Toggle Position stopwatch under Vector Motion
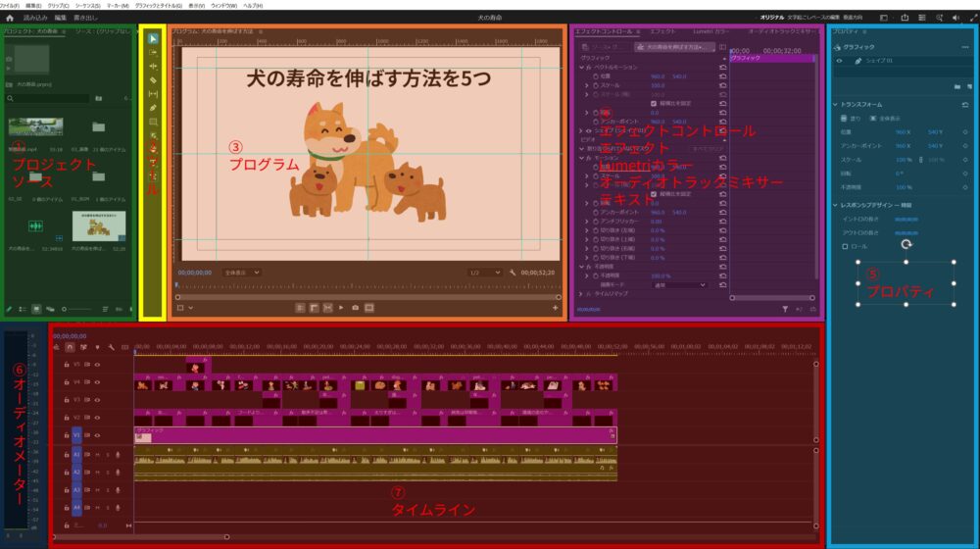The image size is (980, 549). coord(596,76)
